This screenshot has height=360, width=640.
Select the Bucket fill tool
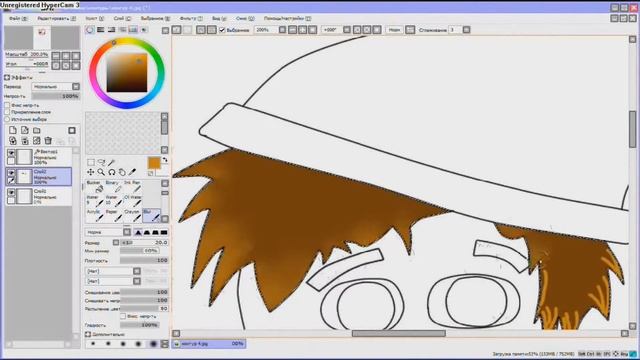[x=94, y=187]
